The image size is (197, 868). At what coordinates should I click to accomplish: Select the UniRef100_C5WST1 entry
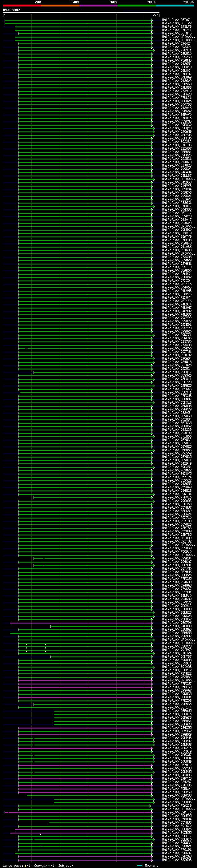coord(177,392)
